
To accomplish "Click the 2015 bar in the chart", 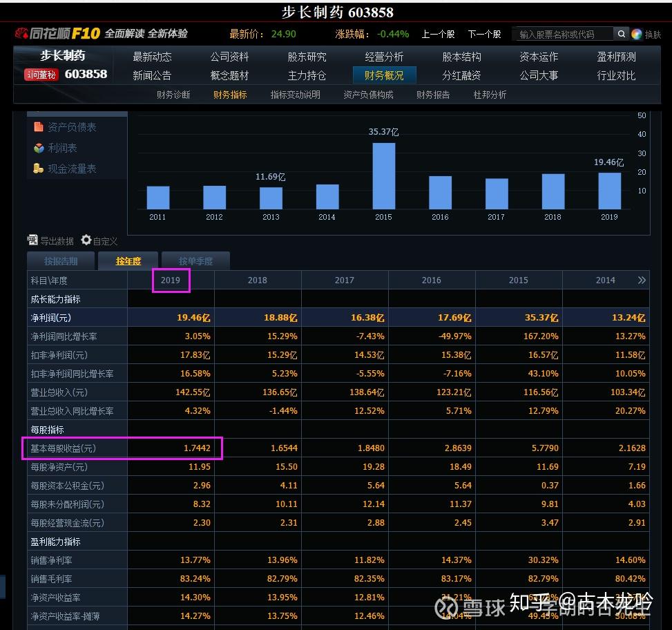I will point(383,175).
